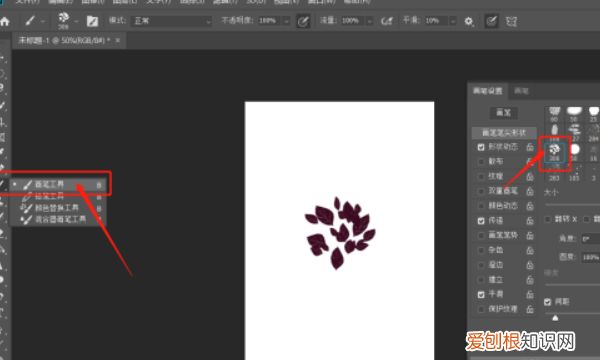The image size is (600, 360).
Task: Click the Home icon in options bar
Action: coord(5,21)
